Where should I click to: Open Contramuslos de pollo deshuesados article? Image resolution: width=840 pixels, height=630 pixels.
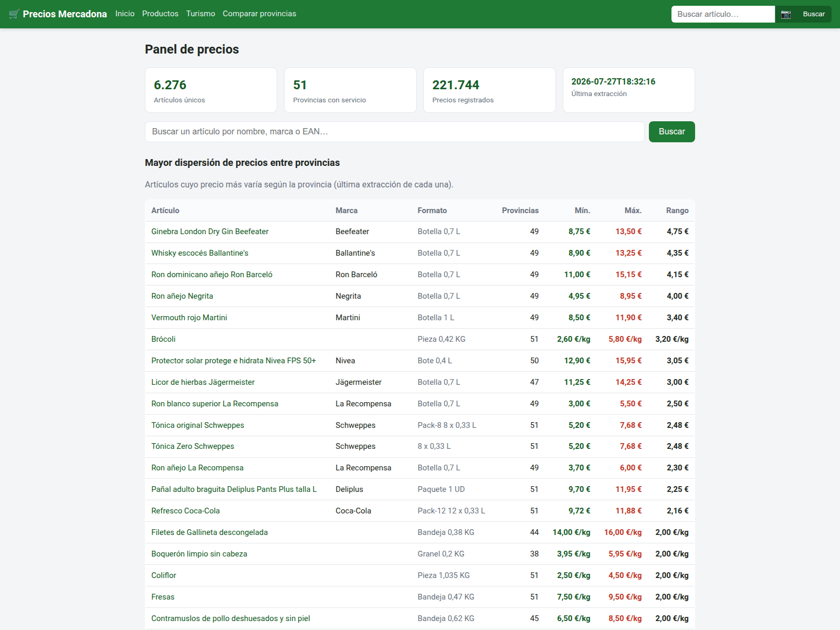coord(230,618)
